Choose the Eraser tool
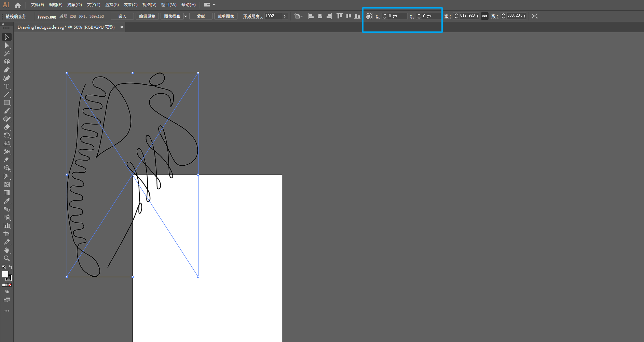 coord(7,127)
